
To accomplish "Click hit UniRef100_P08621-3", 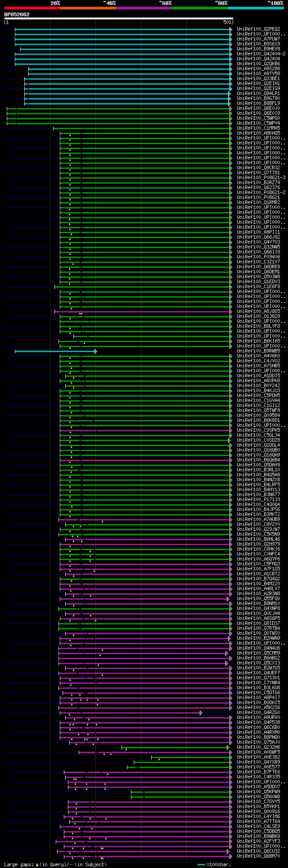I will (261, 177).
